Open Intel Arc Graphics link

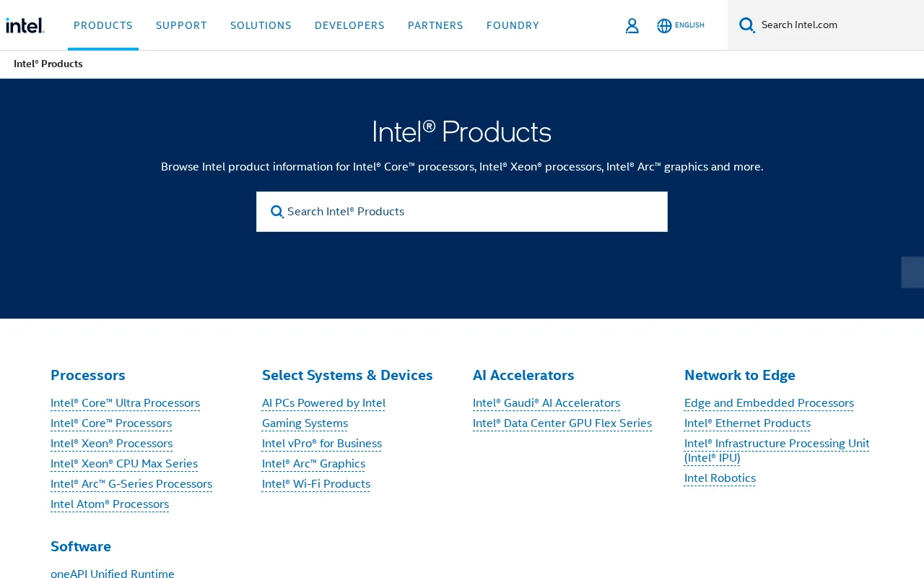(x=313, y=464)
